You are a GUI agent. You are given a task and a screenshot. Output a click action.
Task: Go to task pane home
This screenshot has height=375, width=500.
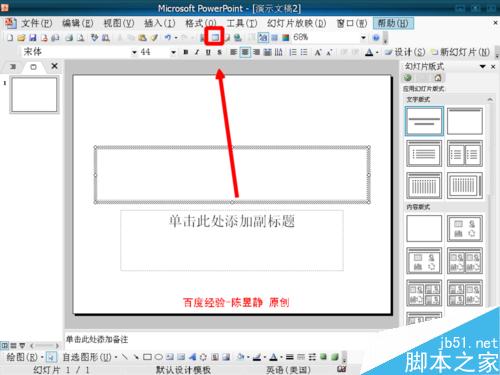coord(438,78)
